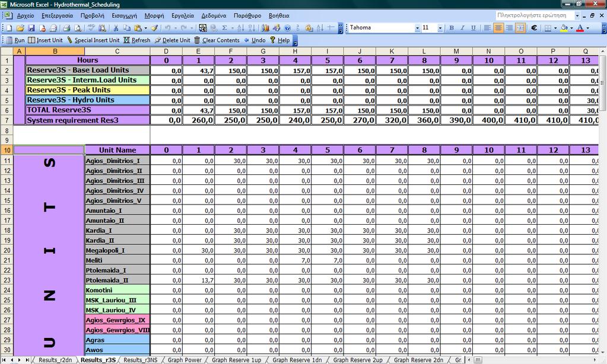607x364 pixels.
Task: Open the Βοήθεια menu
Action: point(279,16)
